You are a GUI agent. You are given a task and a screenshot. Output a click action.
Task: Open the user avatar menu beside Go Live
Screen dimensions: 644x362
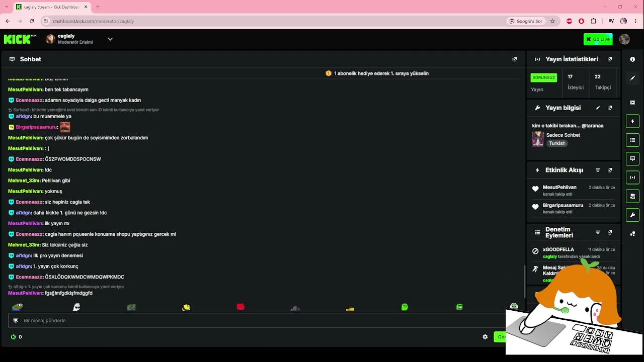pyautogui.click(x=624, y=39)
